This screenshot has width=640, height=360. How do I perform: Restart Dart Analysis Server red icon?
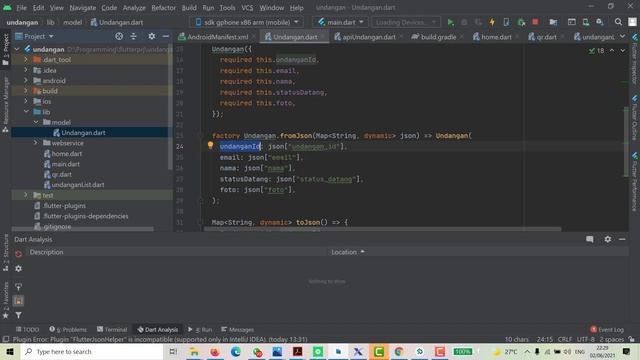tap(18, 253)
